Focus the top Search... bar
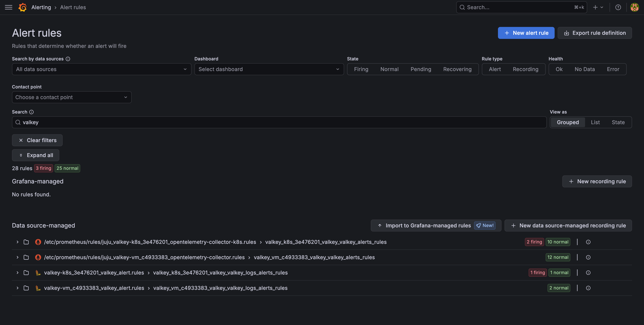This screenshot has width=644, height=325. click(522, 7)
